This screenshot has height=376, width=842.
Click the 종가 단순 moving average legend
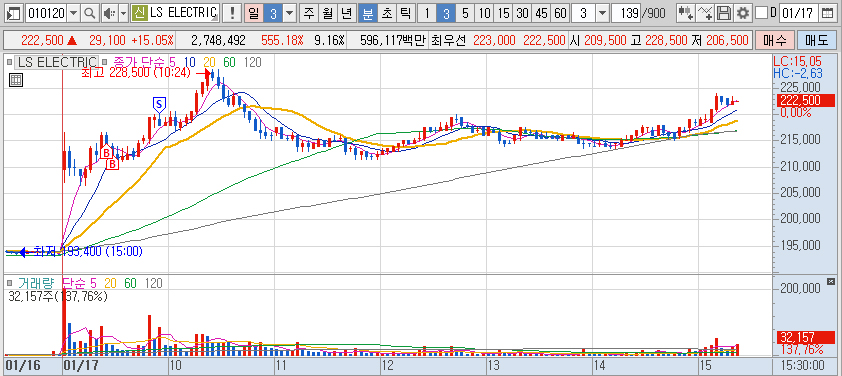[138, 62]
